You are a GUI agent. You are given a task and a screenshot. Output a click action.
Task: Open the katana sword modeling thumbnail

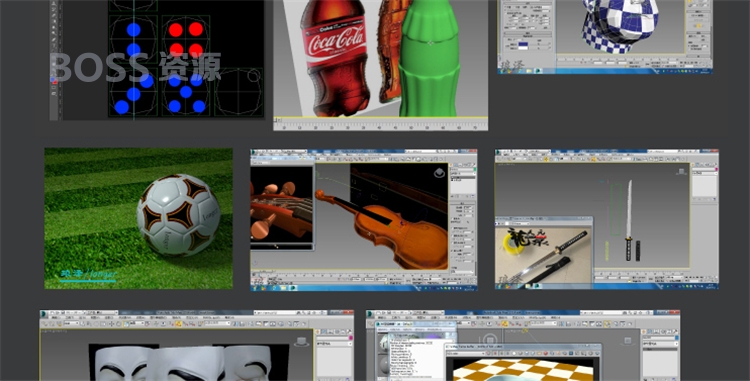607,219
